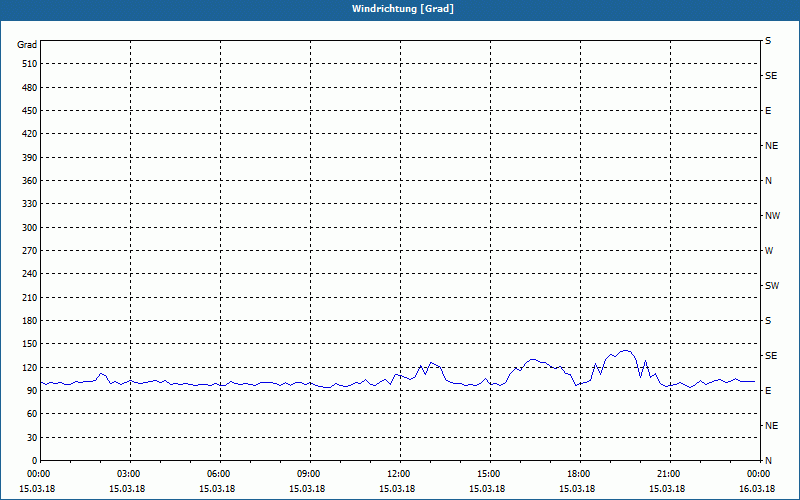Click the 03:00 time label

(x=130, y=474)
